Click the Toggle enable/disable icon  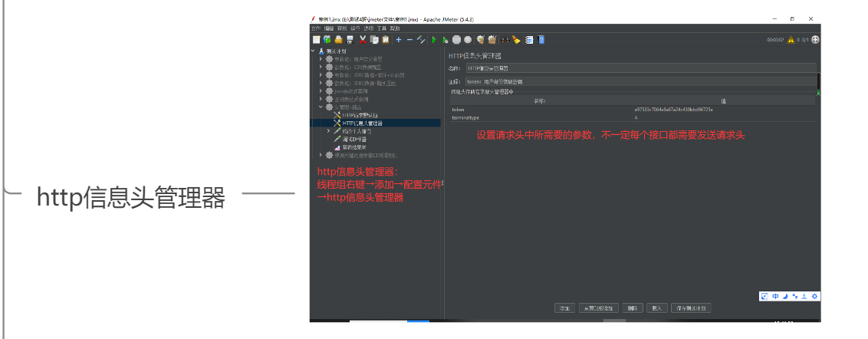click(x=421, y=40)
